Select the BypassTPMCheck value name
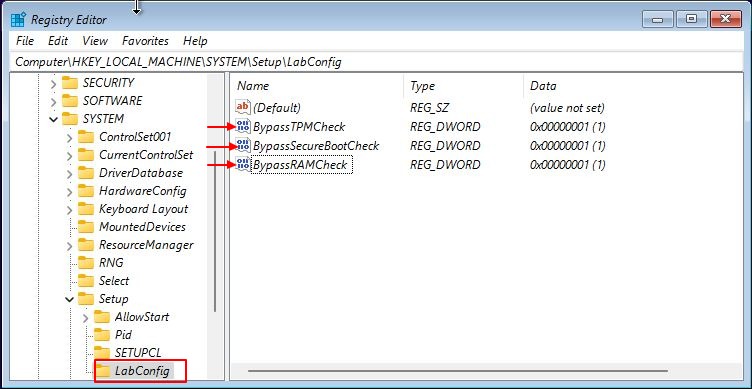This screenshot has height=389, width=752. coord(299,127)
